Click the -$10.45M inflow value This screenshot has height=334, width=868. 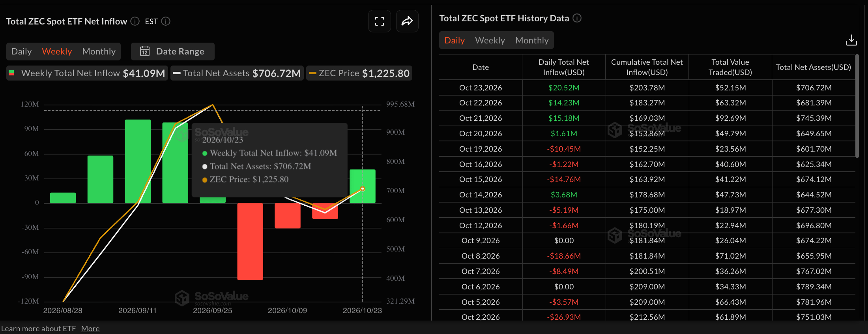pos(564,149)
